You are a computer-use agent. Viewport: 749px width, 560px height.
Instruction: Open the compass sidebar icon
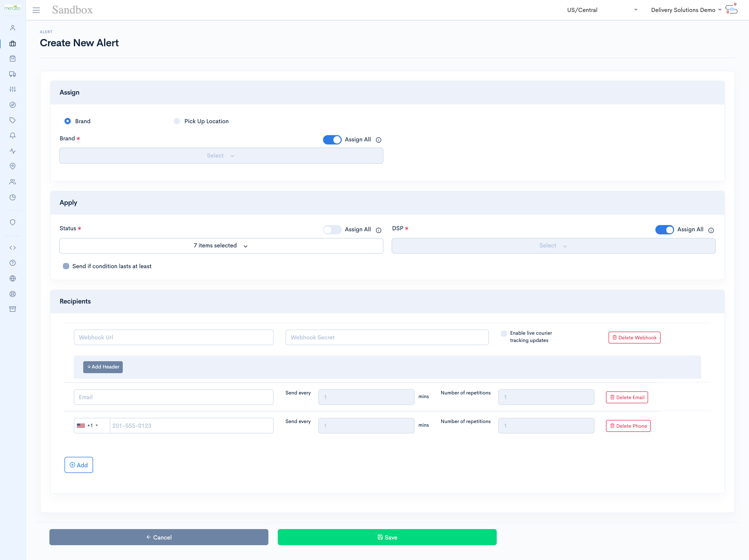click(x=12, y=105)
